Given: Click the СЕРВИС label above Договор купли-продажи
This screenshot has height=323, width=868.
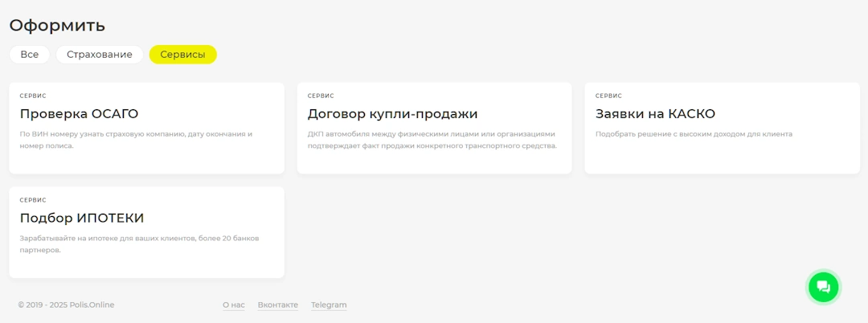Looking at the screenshot, I should [321, 96].
